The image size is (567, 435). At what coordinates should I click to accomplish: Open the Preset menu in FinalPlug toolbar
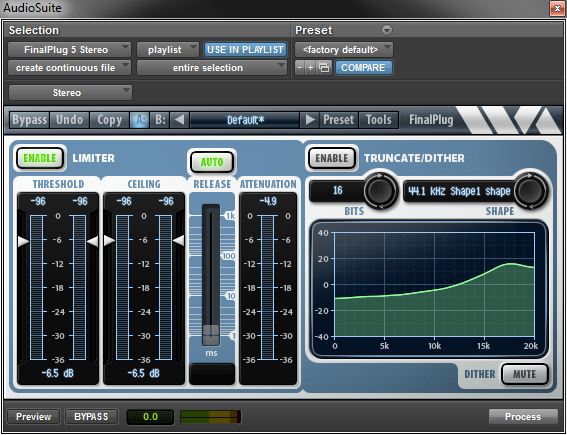[x=338, y=120]
